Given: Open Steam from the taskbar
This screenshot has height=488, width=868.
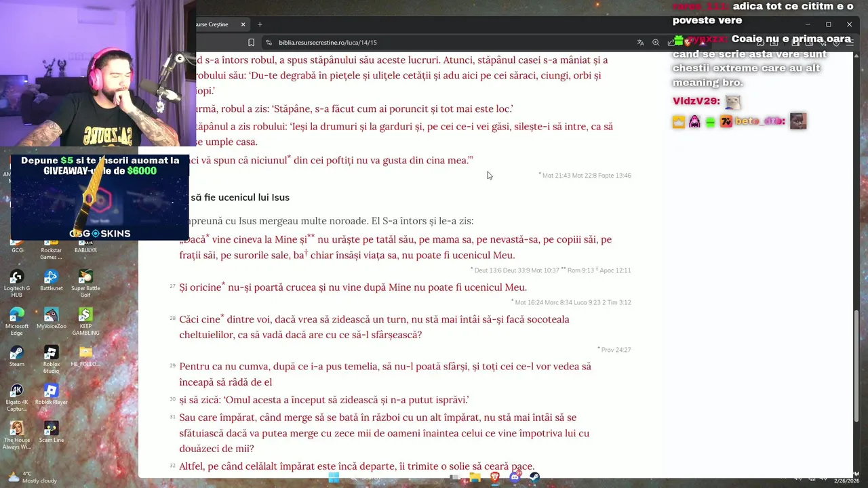Looking at the screenshot, I should (534, 478).
